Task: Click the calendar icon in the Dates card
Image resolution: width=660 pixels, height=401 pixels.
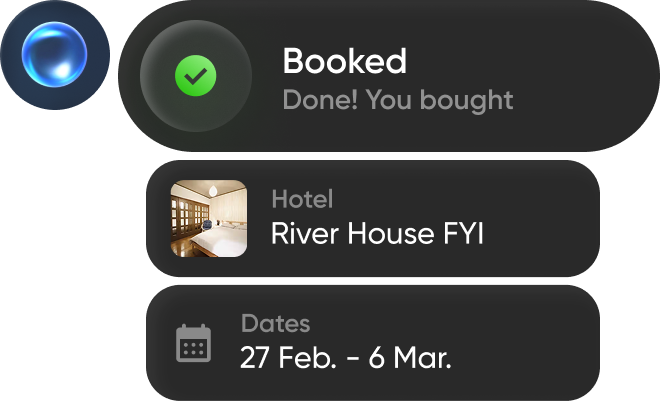Action: [193, 343]
